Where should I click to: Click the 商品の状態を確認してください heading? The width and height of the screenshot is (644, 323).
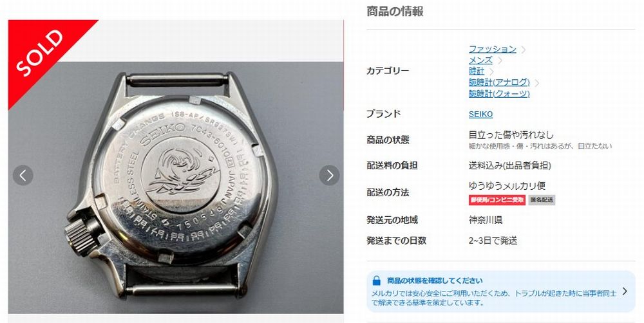point(435,281)
